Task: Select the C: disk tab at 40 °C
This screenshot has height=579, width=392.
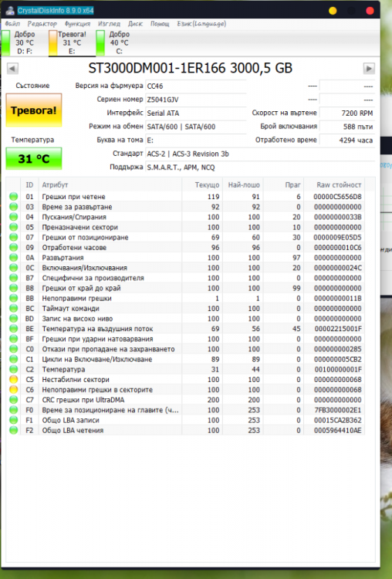Action: coord(119,42)
